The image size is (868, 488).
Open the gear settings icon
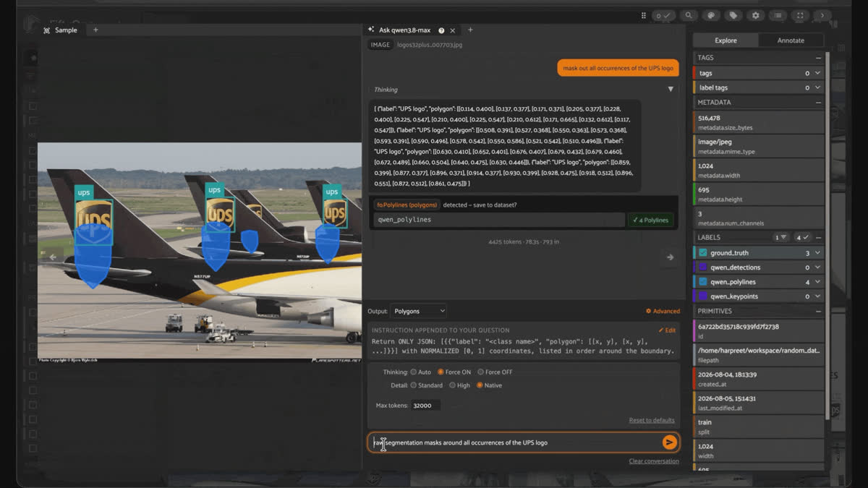(x=756, y=15)
